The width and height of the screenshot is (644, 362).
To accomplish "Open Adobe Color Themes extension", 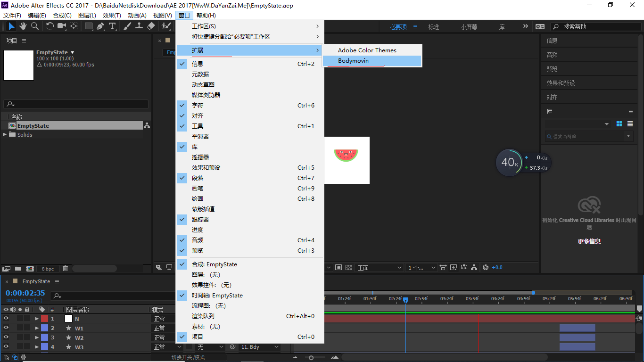I will click(x=366, y=50).
